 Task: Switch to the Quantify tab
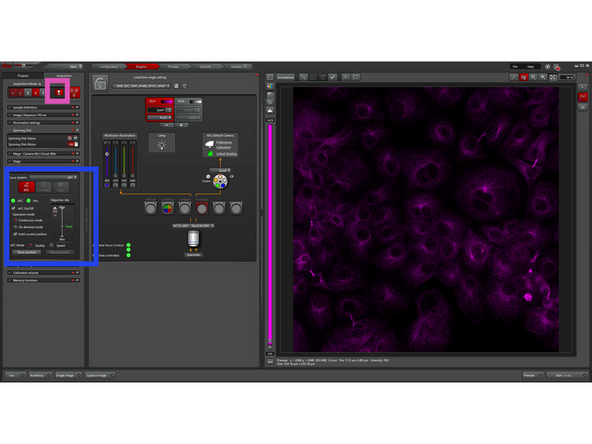click(206, 66)
